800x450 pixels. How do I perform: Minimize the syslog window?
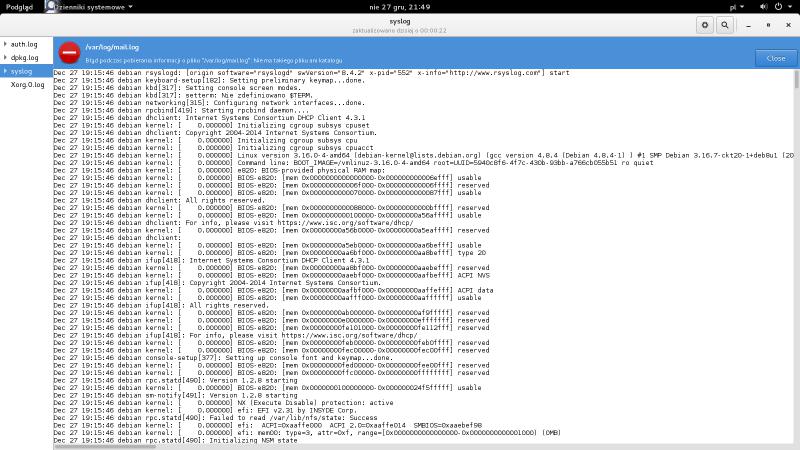coord(747,24)
